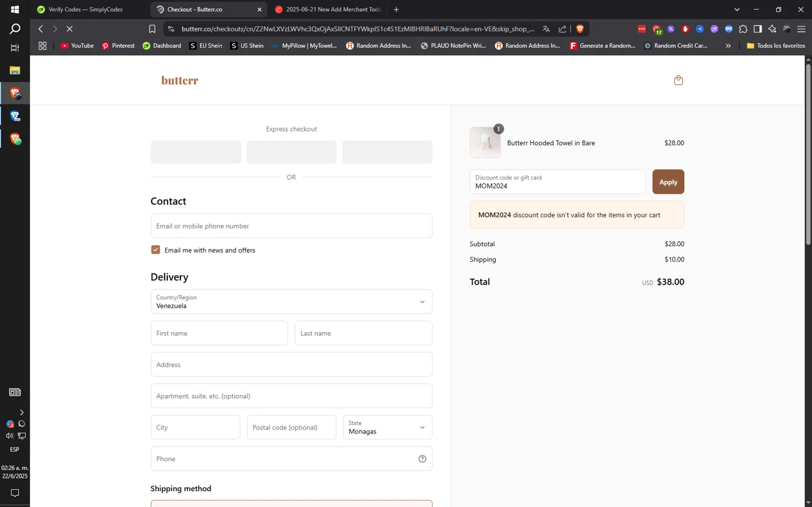The image size is (812, 507).
Task: Open File Explorer from the taskbar
Action: tap(15, 70)
